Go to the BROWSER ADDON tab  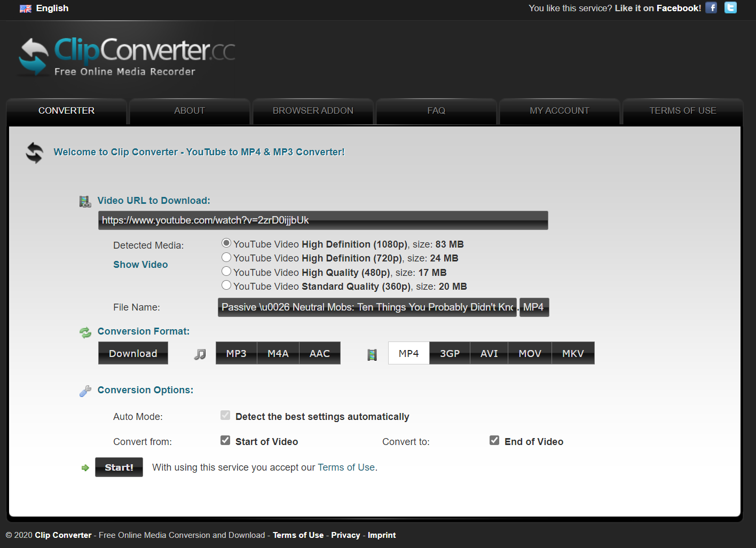(x=313, y=111)
